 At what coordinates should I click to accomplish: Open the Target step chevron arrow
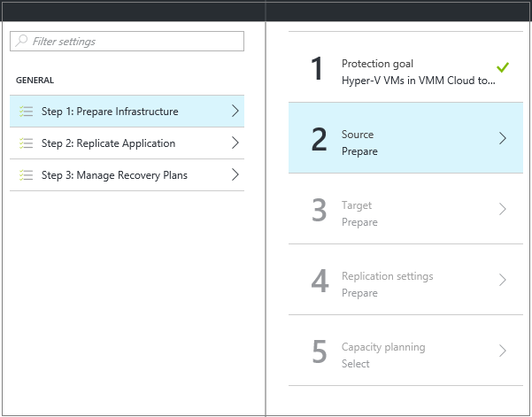[502, 209]
